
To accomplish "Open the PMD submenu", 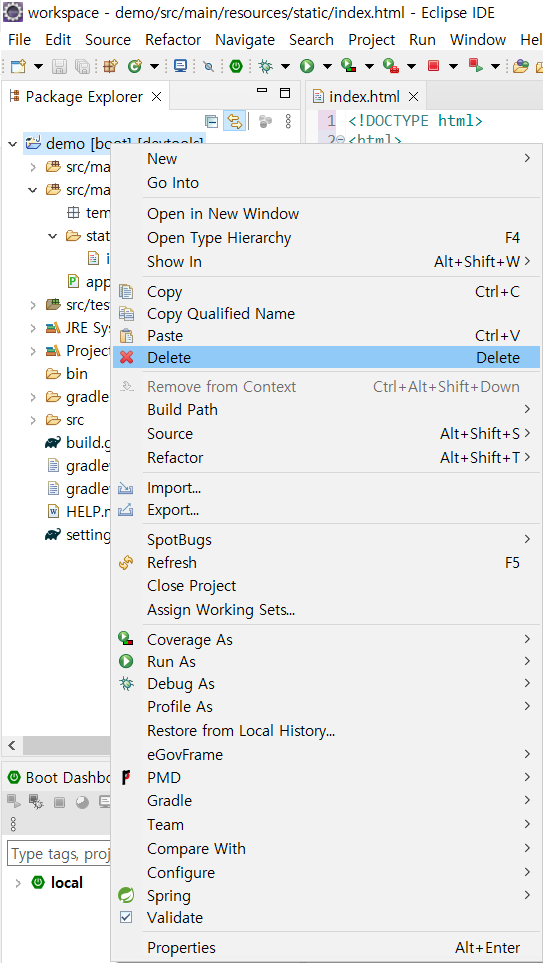I will pos(326,778).
